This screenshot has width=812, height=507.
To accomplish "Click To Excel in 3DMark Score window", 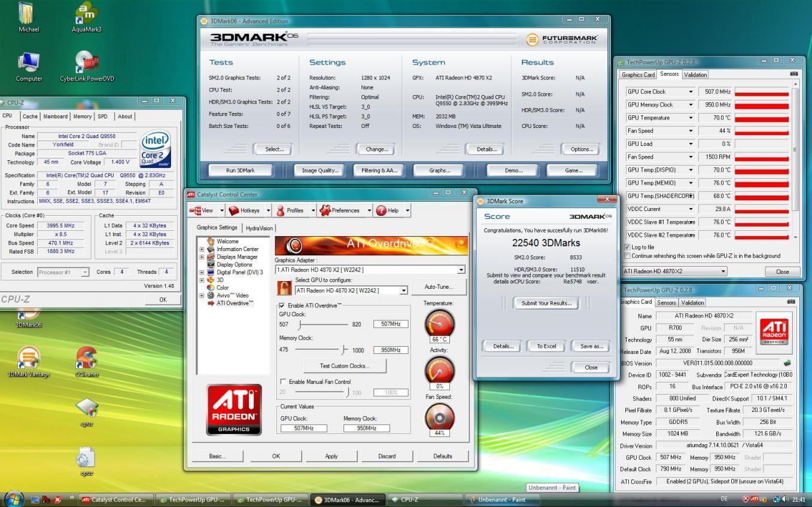I will pyautogui.click(x=546, y=346).
